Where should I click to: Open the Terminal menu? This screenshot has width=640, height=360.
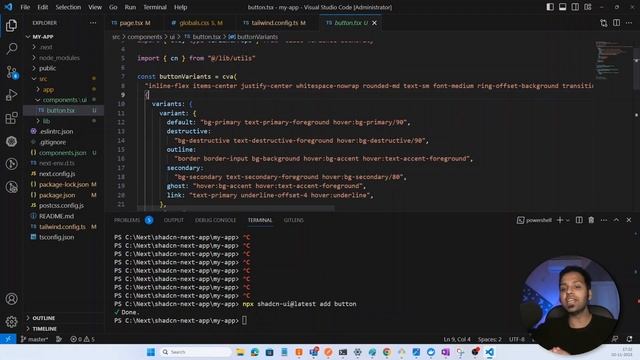pos(155,7)
